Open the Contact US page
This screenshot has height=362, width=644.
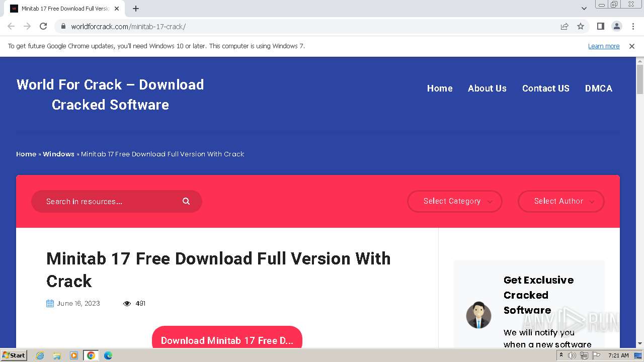[x=546, y=88]
